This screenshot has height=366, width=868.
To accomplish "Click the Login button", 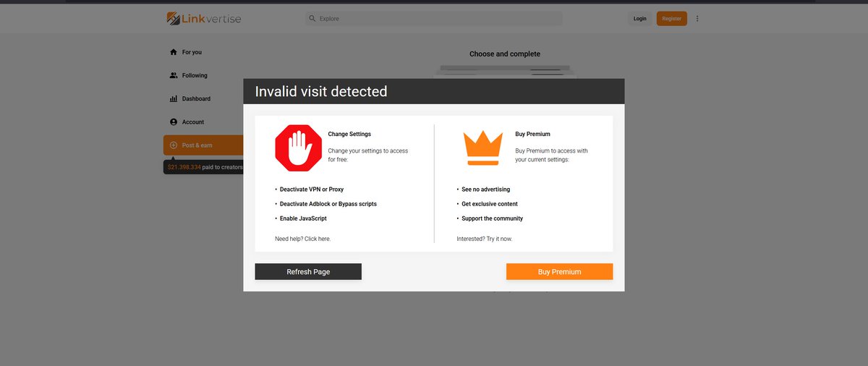I will (639, 18).
